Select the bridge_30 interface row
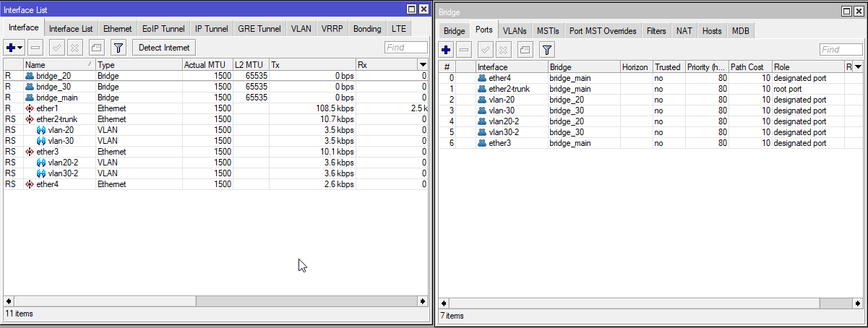The image size is (868, 328). (215, 87)
